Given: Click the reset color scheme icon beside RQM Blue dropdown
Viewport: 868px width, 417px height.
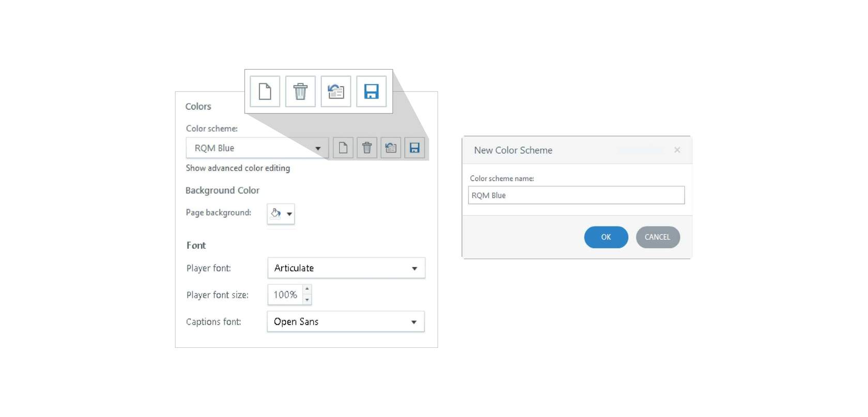Looking at the screenshot, I should (x=391, y=148).
